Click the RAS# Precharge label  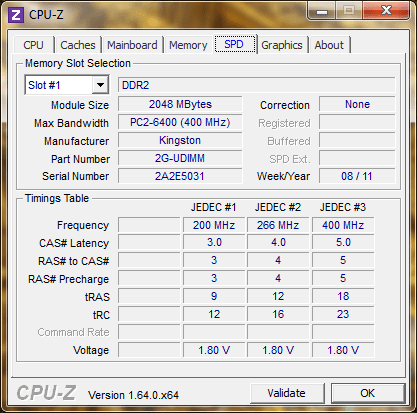pos(68,279)
